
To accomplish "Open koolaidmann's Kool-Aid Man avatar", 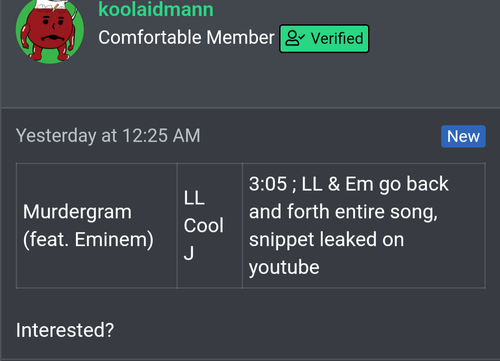I will tap(50, 31).
